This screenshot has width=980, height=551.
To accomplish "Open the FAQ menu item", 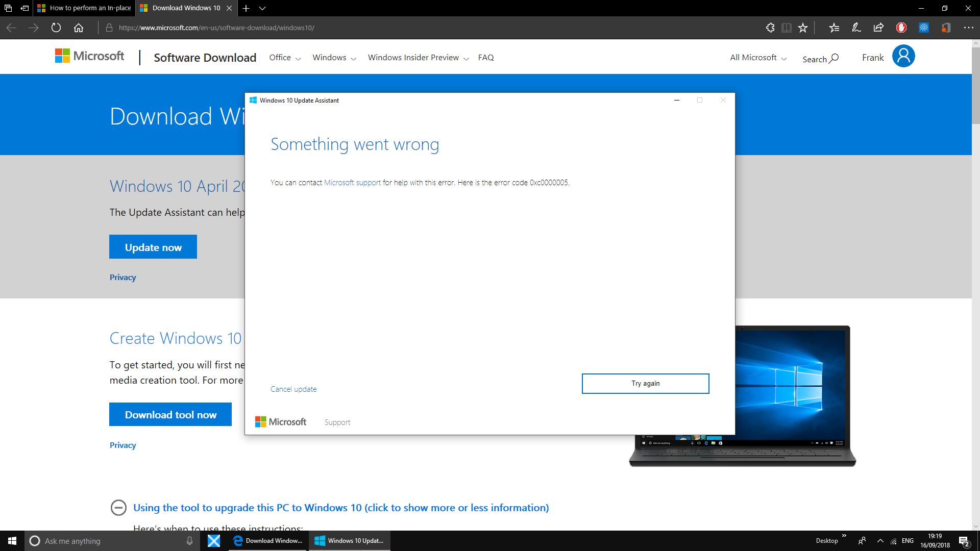I will pyautogui.click(x=485, y=58).
